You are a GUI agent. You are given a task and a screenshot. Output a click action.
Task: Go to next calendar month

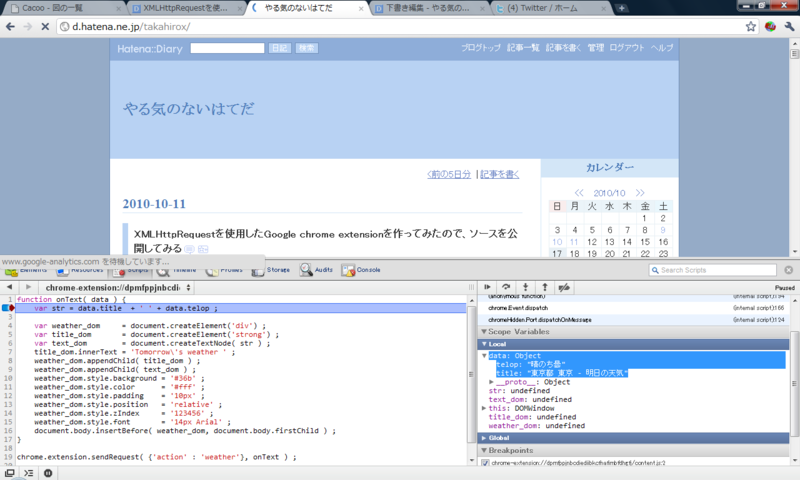point(640,193)
